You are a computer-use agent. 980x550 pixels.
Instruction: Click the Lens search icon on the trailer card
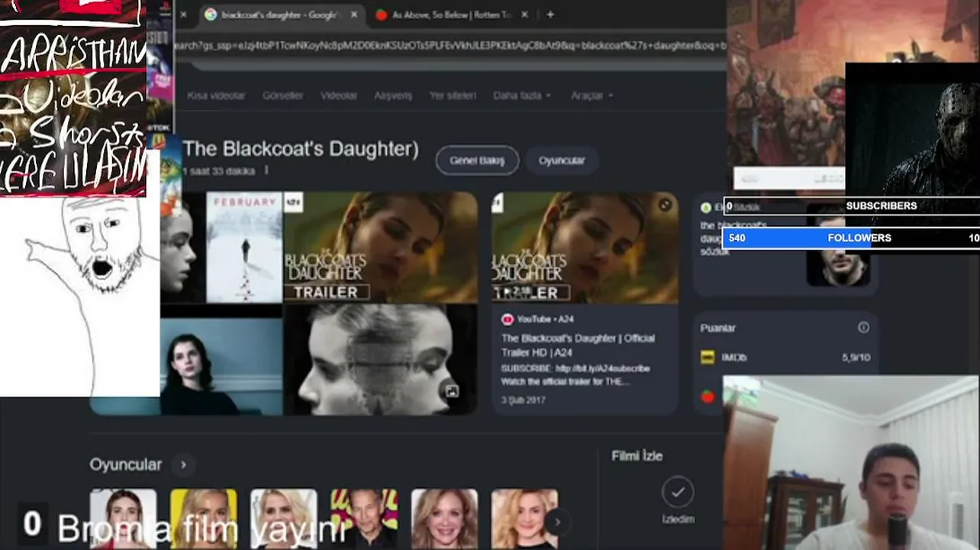coord(665,205)
